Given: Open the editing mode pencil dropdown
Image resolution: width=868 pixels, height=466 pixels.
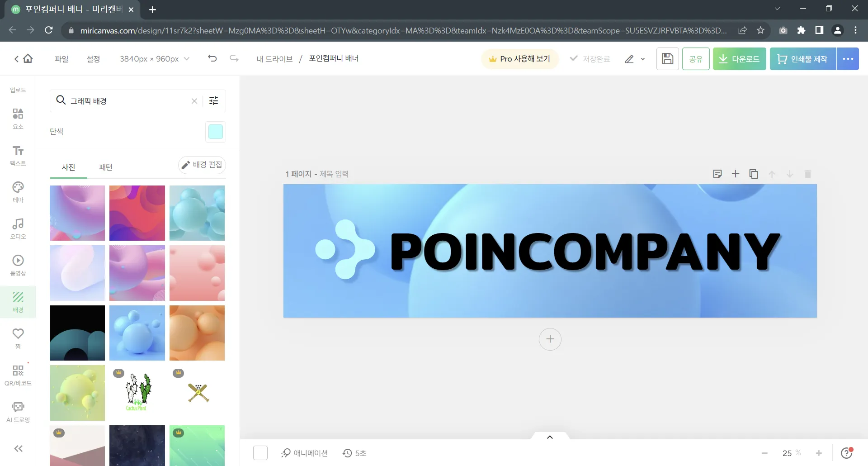Looking at the screenshot, I should (635, 59).
